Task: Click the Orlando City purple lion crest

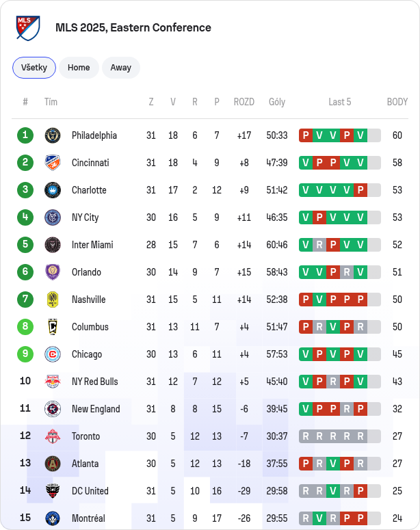Action: coord(53,272)
